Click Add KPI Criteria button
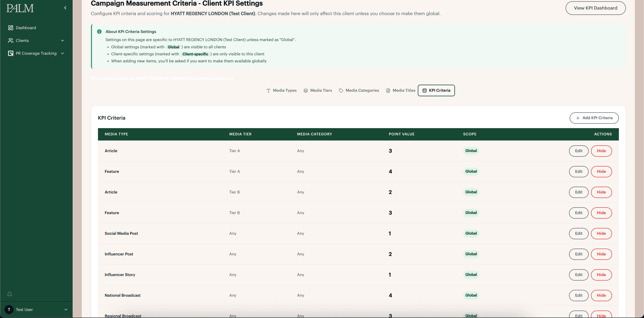Image resolution: width=644 pixels, height=318 pixels. tap(594, 118)
